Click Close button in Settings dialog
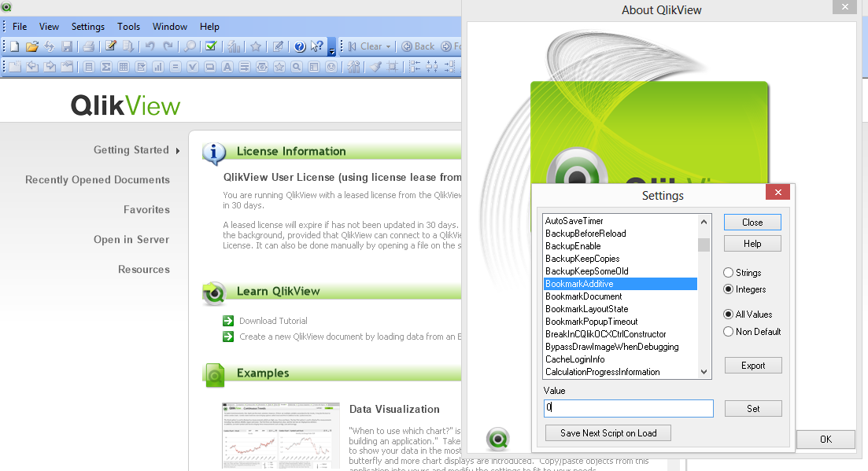 tap(752, 223)
